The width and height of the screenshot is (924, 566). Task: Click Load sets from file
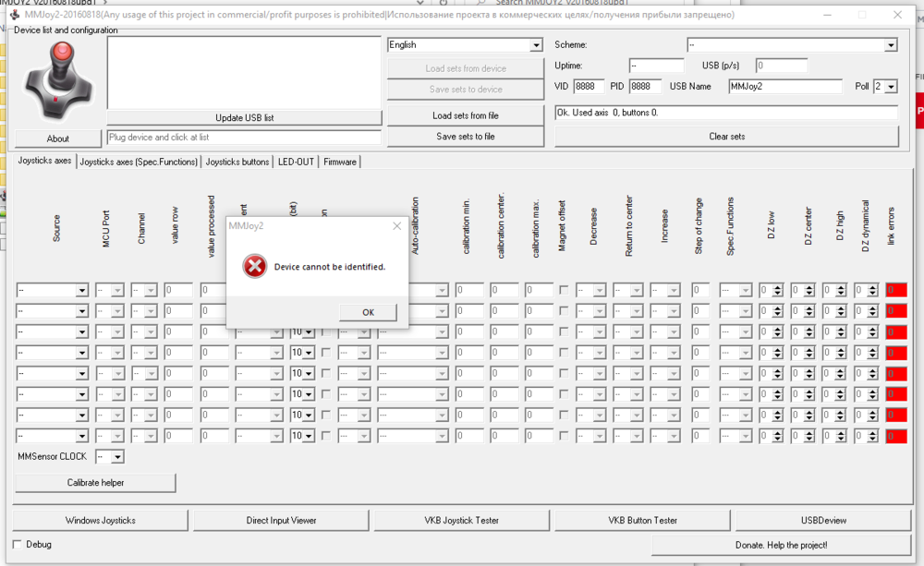pos(466,115)
